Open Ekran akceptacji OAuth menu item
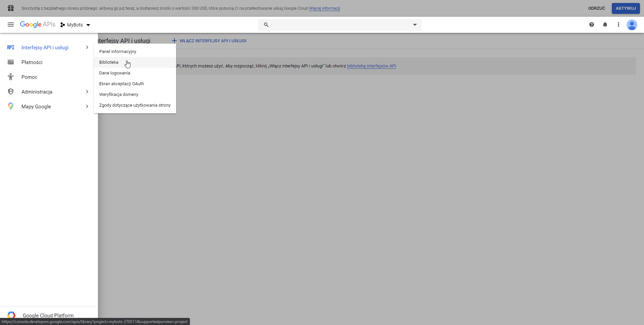 pyautogui.click(x=121, y=84)
